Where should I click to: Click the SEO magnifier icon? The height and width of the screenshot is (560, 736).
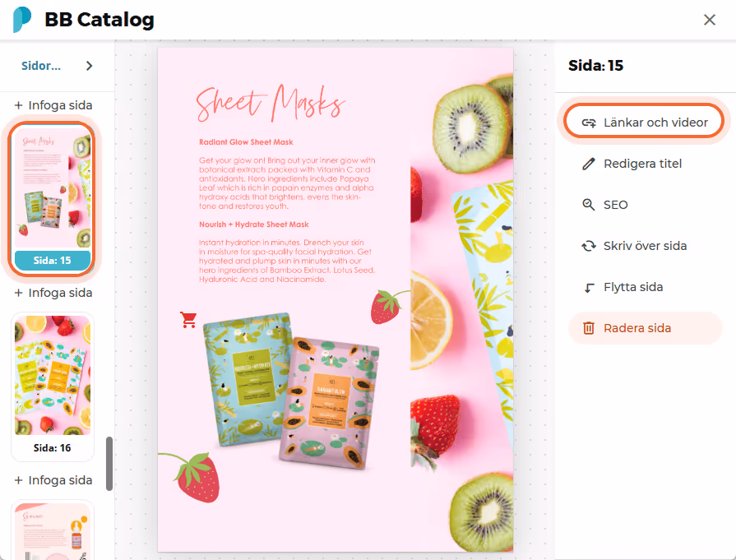pyautogui.click(x=588, y=205)
